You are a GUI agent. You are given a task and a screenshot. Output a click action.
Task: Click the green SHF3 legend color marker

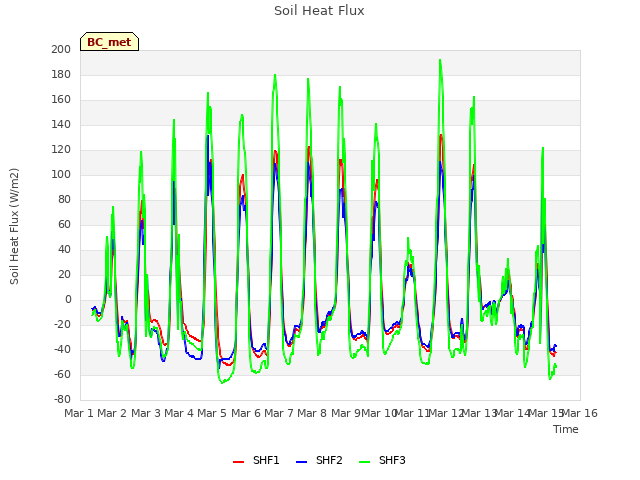(364, 462)
